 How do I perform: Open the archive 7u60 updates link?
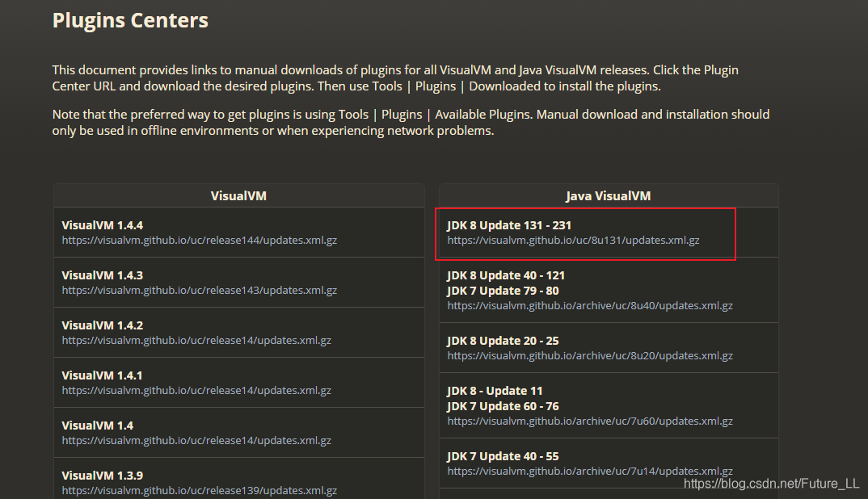(x=590, y=421)
